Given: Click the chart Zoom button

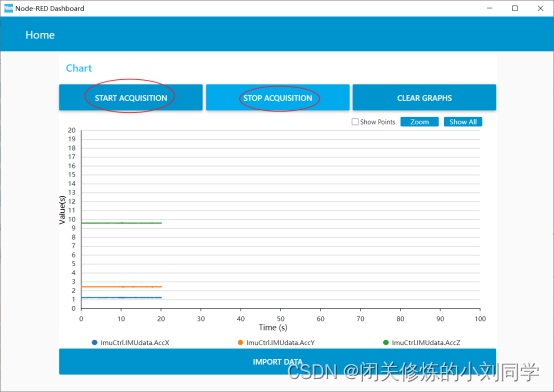Looking at the screenshot, I should point(419,122).
